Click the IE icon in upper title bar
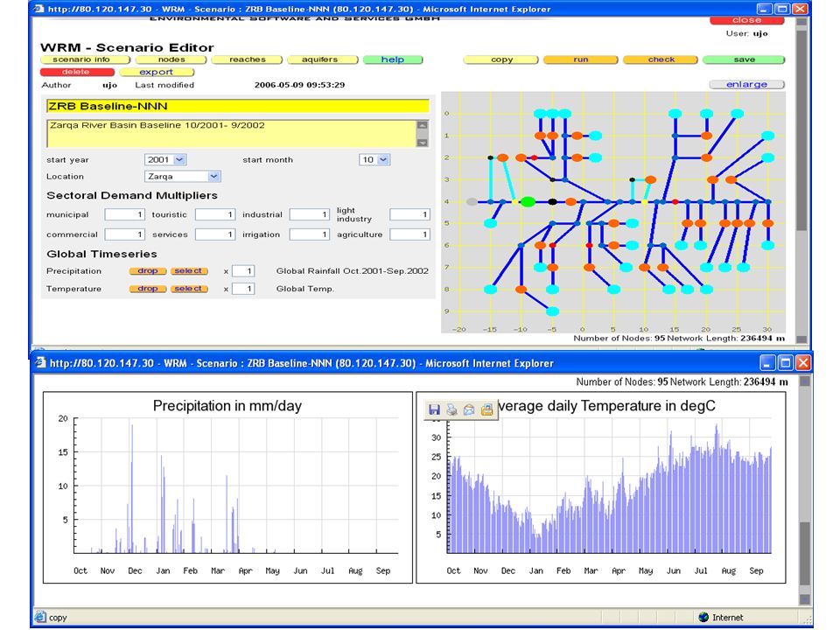 (x=38, y=9)
